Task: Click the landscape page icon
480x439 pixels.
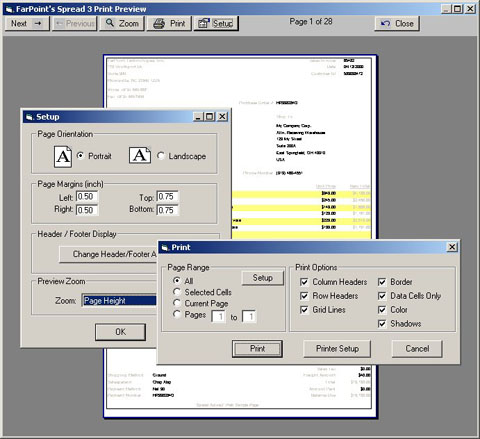Action: [x=140, y=155]
